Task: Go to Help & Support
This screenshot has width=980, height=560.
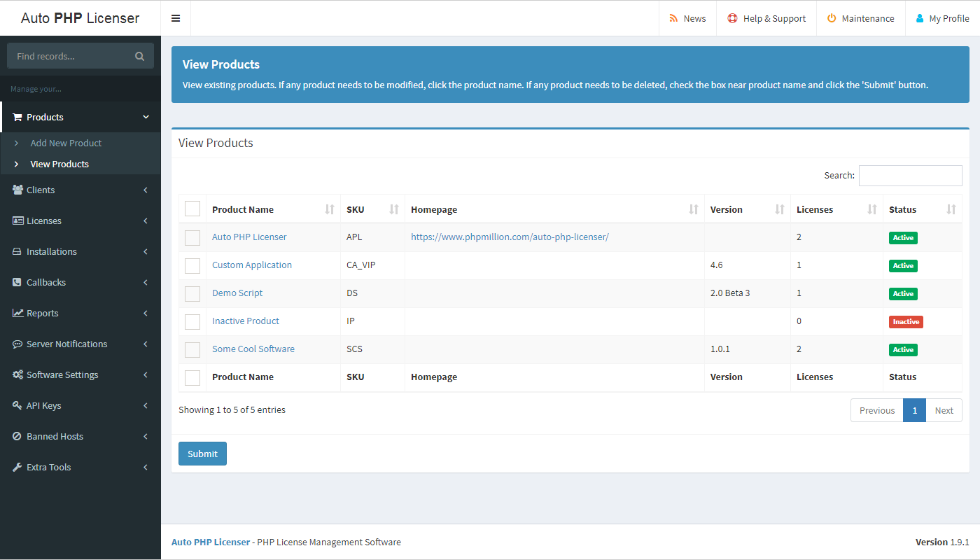Action: tap(766, 18)
